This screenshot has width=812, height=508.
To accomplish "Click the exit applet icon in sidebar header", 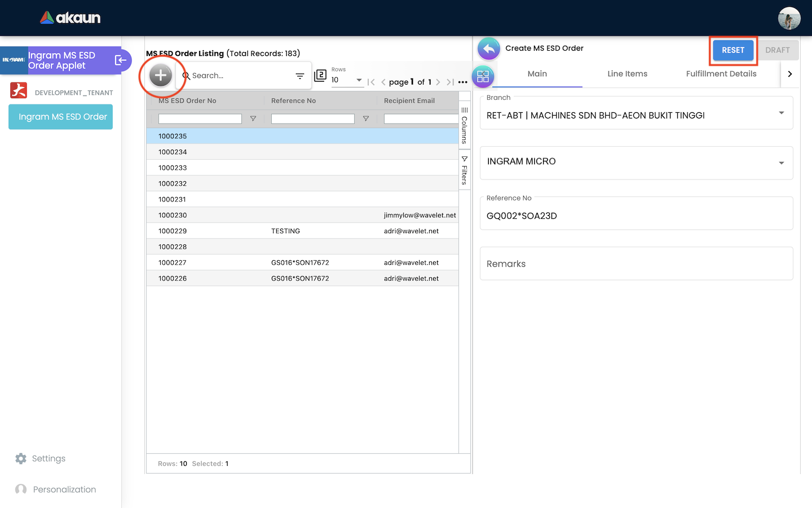I will 121,60.
